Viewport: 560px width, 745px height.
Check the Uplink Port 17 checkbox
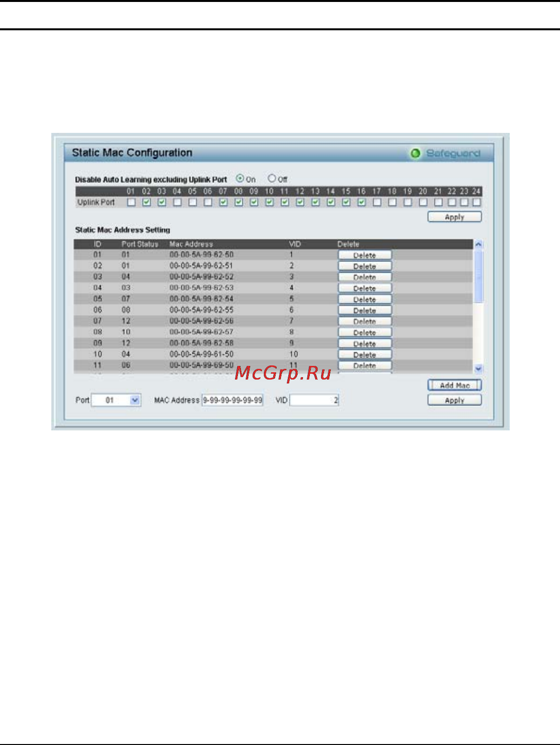coord(377,202)
